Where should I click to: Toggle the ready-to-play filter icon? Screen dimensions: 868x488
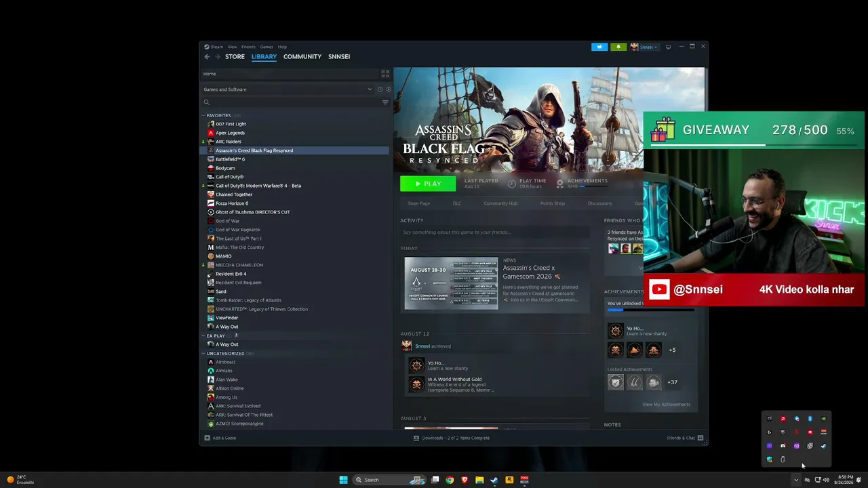coord(389,89)
